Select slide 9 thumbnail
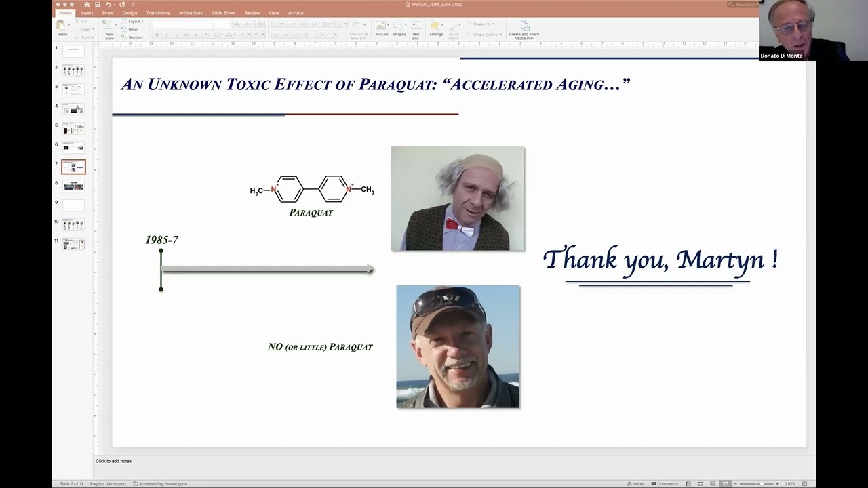The width and height of the screenshot is (868, 488). pyautogui.click(x=73, y=205)
